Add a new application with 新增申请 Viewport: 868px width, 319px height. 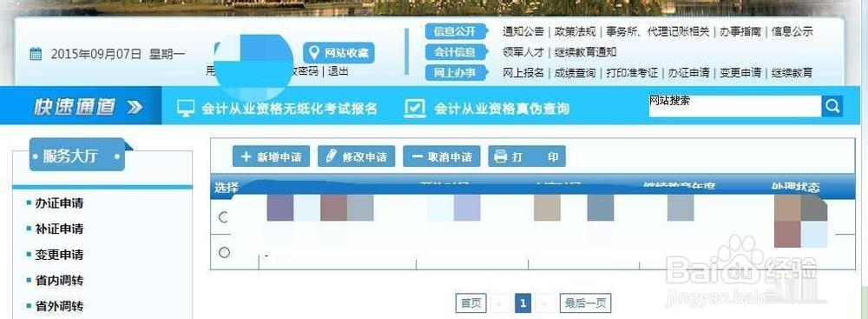[x=271, y=156]
